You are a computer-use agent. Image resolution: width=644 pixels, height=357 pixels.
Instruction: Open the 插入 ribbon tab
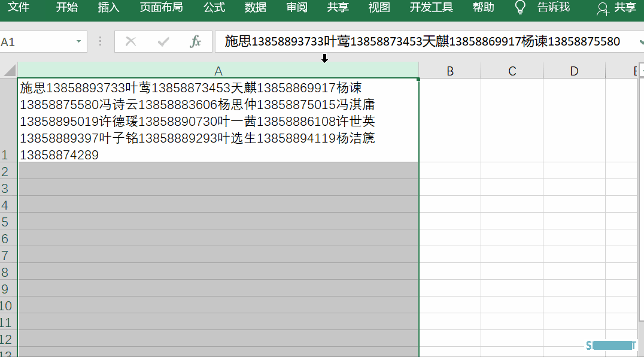[x=108, y=7]
